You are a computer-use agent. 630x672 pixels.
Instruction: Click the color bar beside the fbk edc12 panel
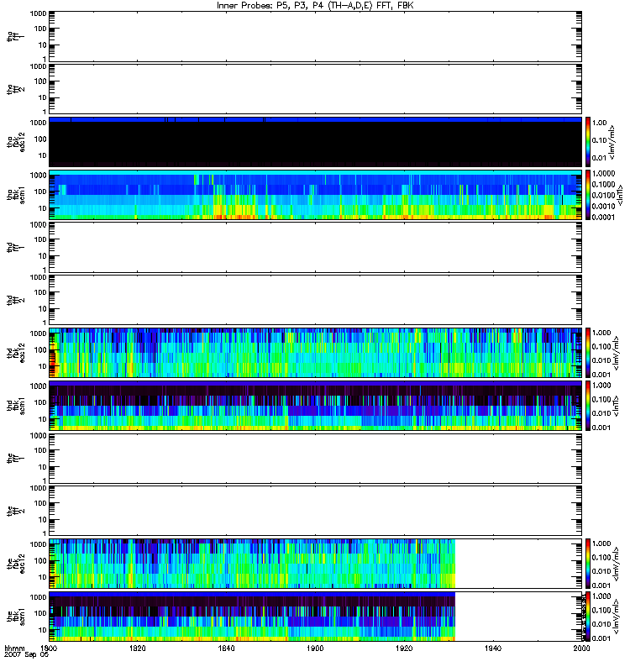588,564
